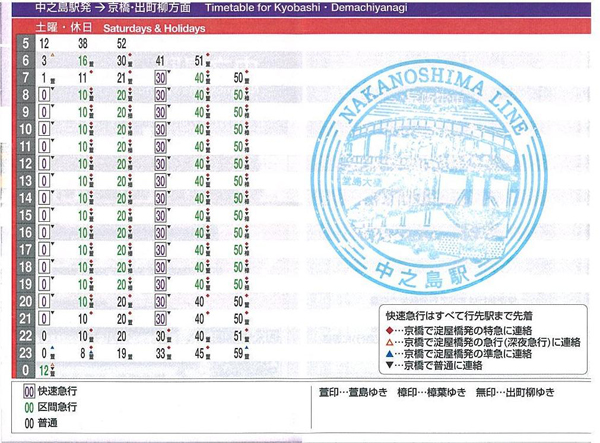Click the green 10 in the 9 o'clock row
The width and height of the screenshot is (600, 443).
(83, 112)
